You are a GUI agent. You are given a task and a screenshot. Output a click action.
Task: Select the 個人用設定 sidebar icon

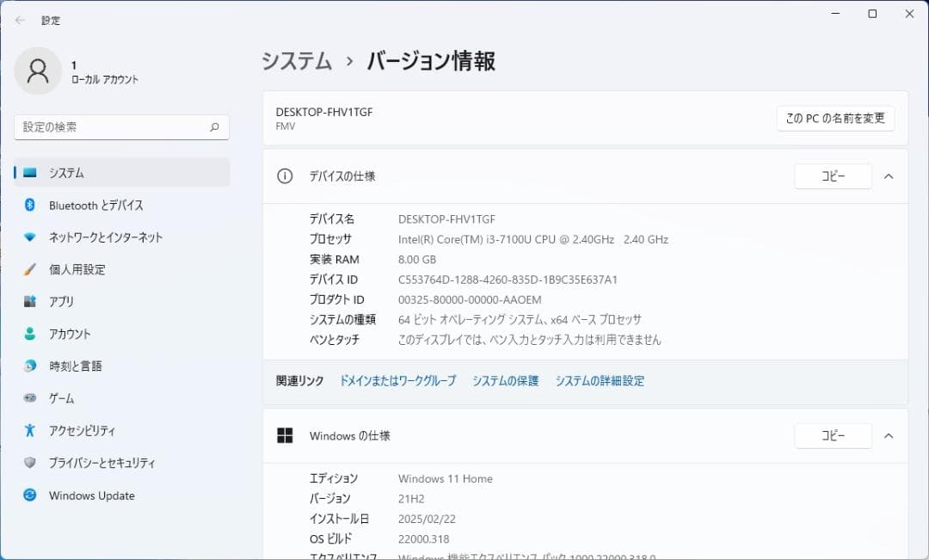coord(23,269)
